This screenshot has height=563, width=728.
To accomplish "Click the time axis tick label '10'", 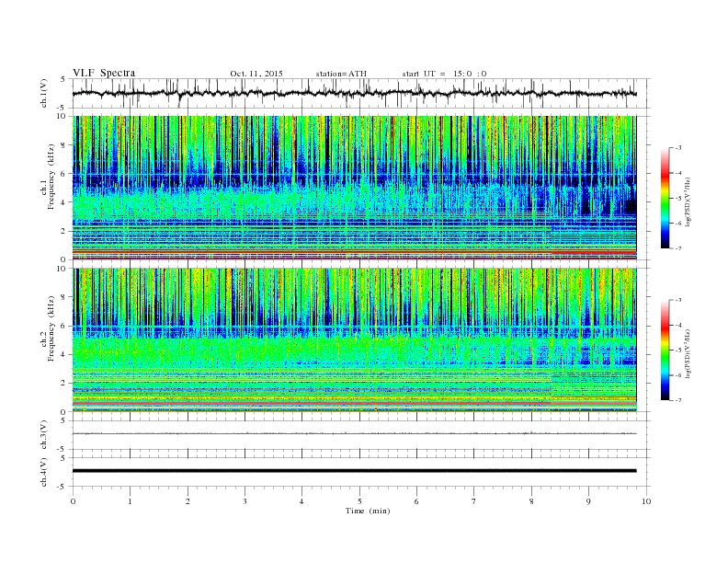I will click(646, 501).
